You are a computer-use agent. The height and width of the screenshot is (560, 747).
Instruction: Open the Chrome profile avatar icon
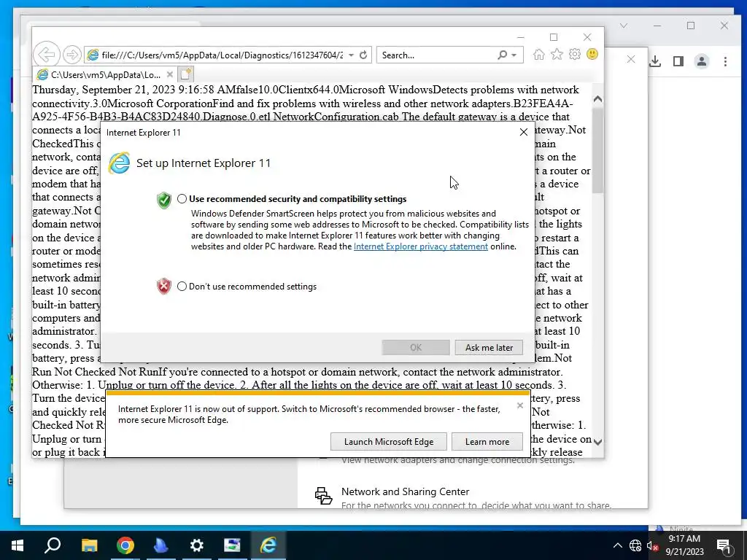[702, 61]
